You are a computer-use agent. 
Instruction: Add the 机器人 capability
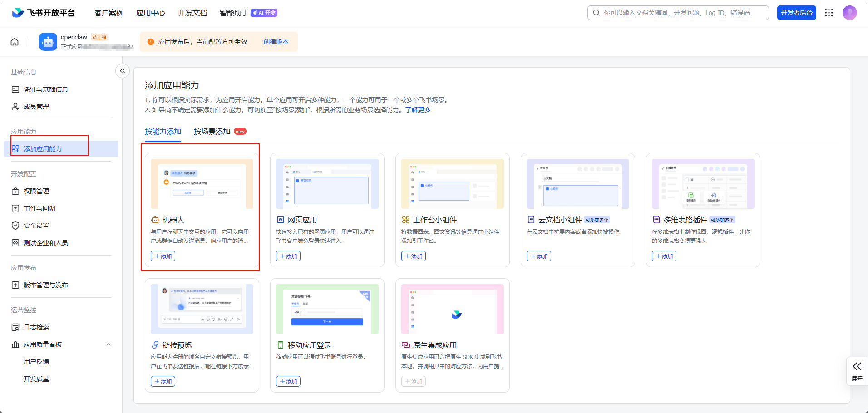coord(163,256)
